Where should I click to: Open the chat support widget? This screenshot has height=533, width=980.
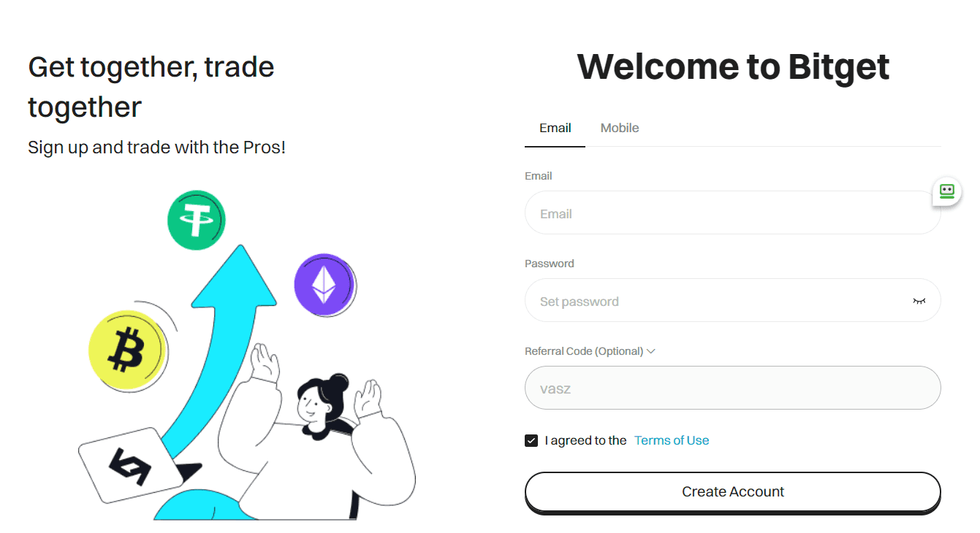click(x=946, y=191)
